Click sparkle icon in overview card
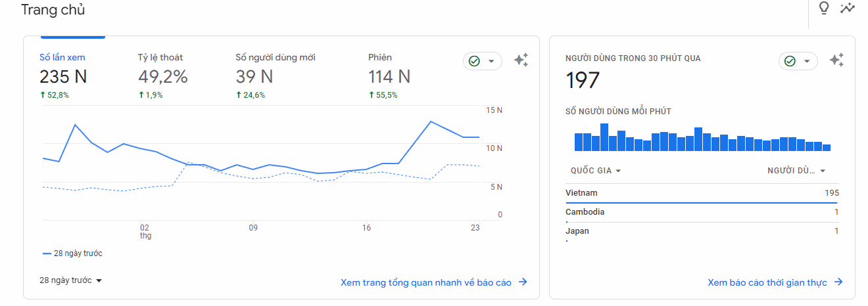 point(521,60)
